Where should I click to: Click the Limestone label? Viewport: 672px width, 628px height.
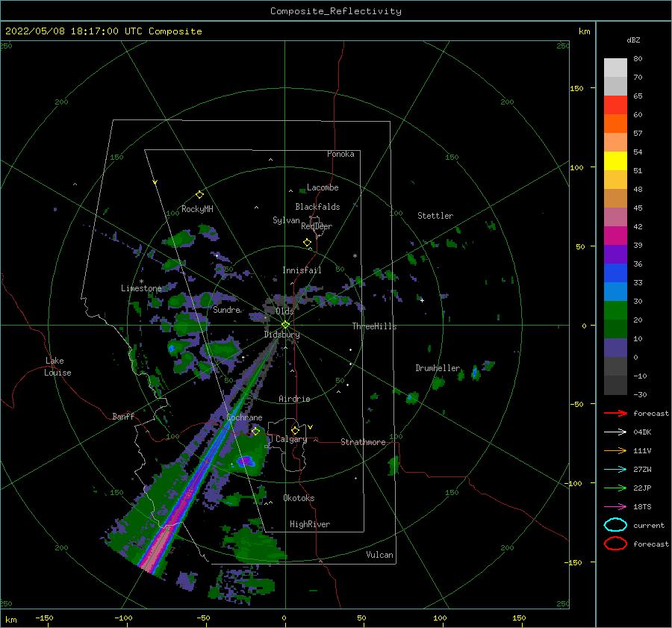pos(141,288)
